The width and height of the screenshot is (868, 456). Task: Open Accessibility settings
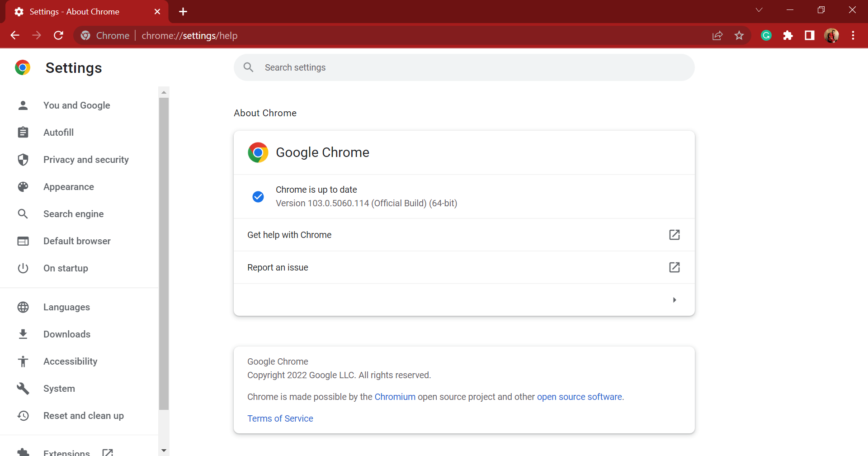pyautogui.click(x=70, y=361)
